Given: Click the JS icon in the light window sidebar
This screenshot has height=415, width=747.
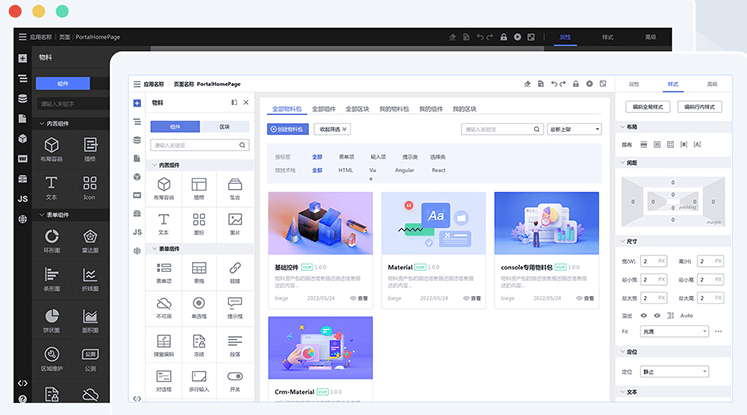Looking at the screenshot, I should point(137,232).
